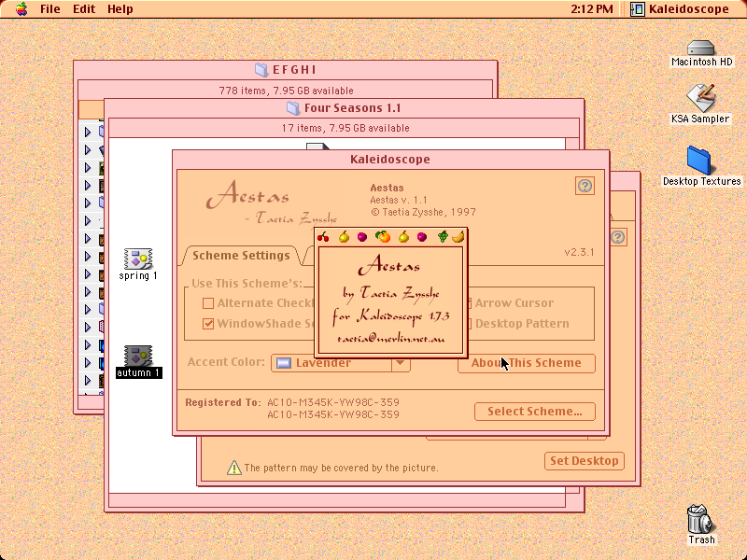Image resolution: width=747 pixels, height=560 pixels.
Task: Click the About This Scheme button
Action: [527, 363]
